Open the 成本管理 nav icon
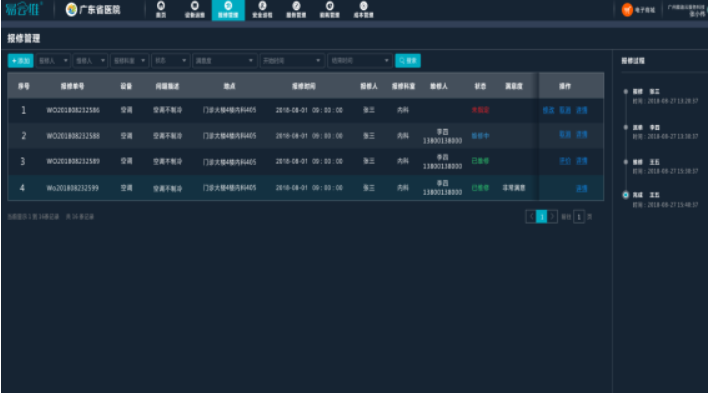 point(363,6)
